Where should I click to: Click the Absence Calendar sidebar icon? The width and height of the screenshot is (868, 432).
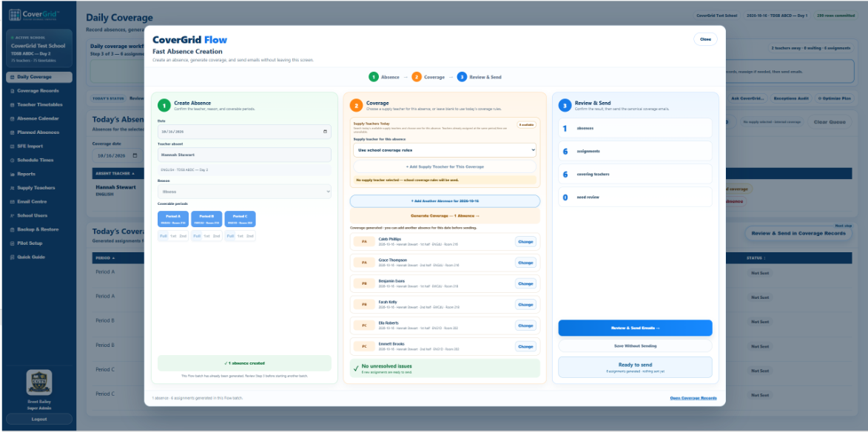coord(12,119)
